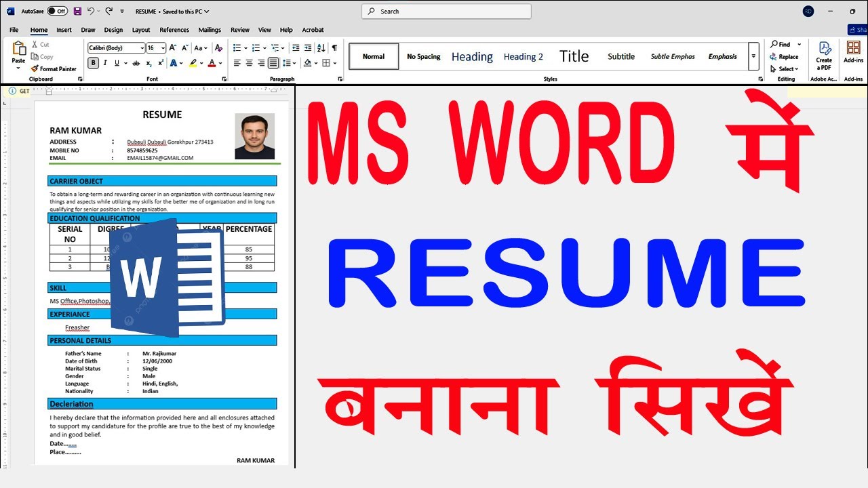Apply the Title style
868x488 pixels.
(574, 56)
